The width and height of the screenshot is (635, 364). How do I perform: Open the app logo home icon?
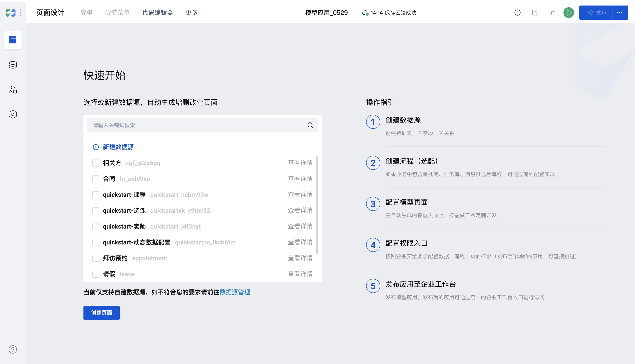(11, 13)
